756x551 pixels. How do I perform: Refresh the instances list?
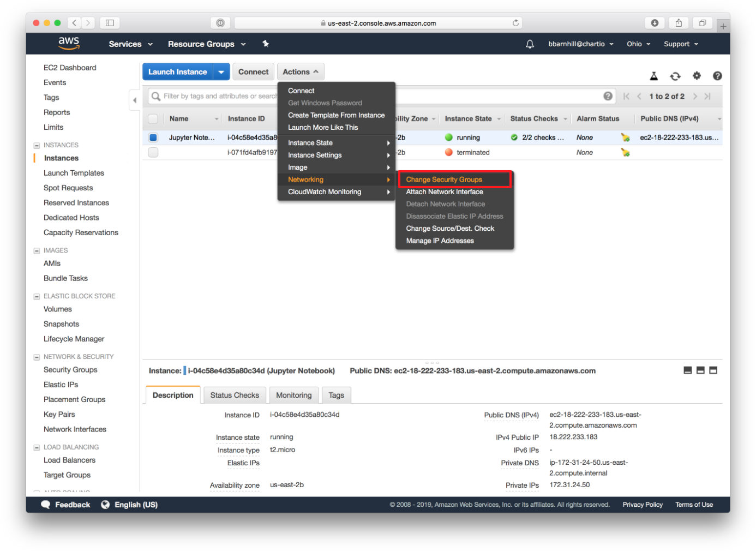(x=675, y=76)
